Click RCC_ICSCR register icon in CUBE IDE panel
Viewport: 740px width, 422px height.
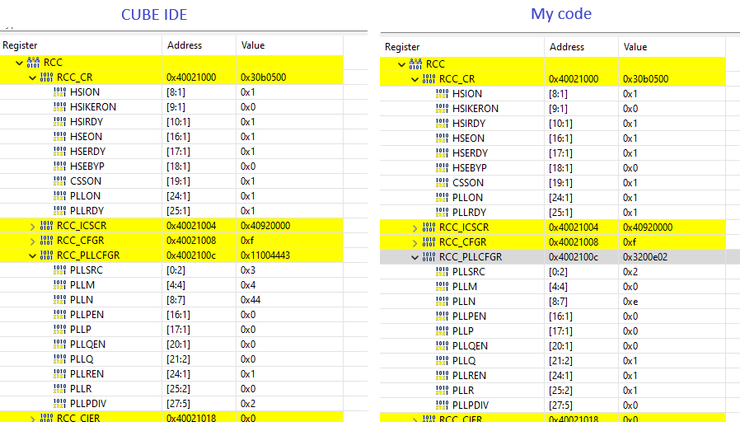coord(47,226)
